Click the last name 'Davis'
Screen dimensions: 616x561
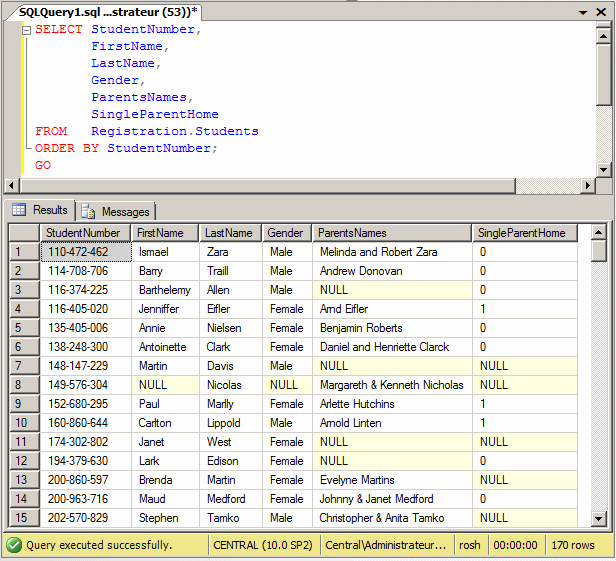point(231,366)
